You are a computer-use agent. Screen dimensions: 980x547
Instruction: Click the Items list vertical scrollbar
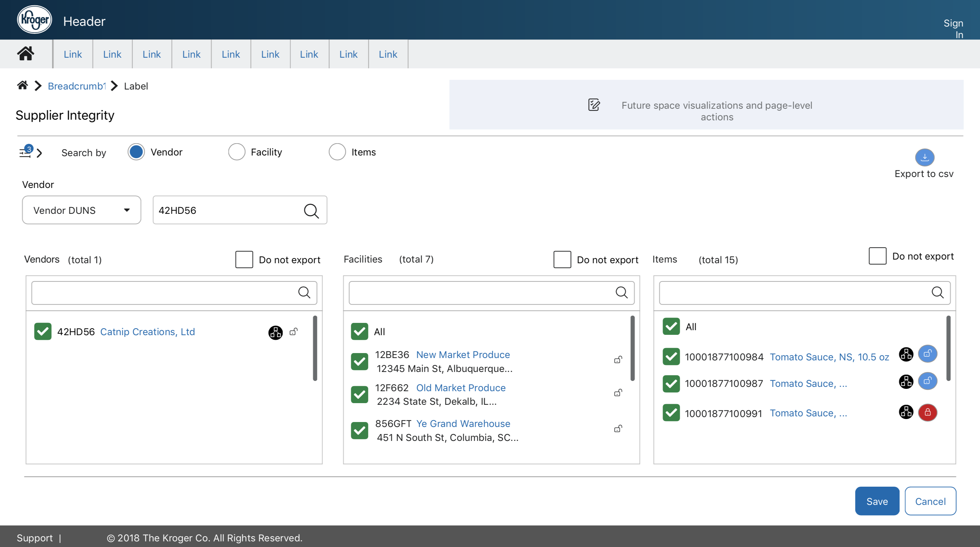[948, 348]
